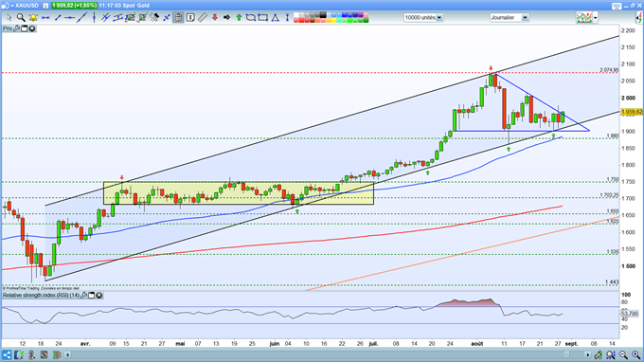Select the ellipse drawing tool

click(x=251, y=18)
